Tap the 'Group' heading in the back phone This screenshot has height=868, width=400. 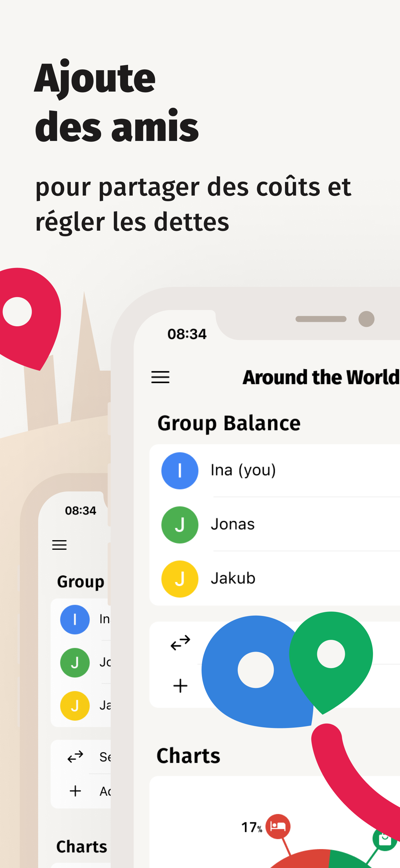pyautogui.click(x=81, y=582)
